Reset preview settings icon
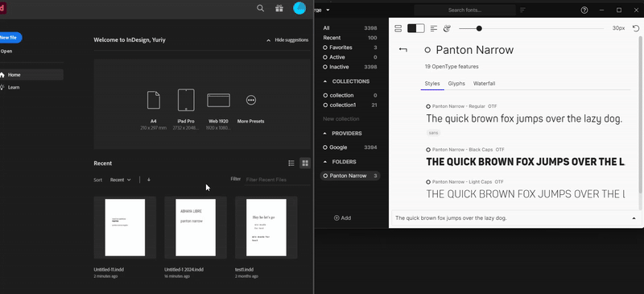The image size is (644, 294). (x=636, y=28)
